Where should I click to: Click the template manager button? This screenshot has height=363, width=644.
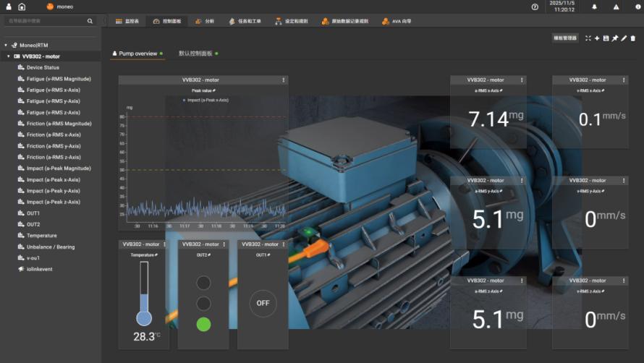[x=565, y=38]
